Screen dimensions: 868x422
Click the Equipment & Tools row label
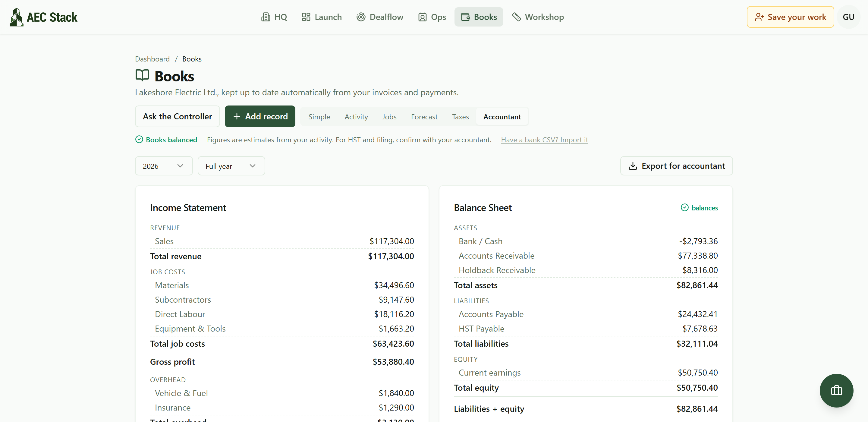(190, 329)
